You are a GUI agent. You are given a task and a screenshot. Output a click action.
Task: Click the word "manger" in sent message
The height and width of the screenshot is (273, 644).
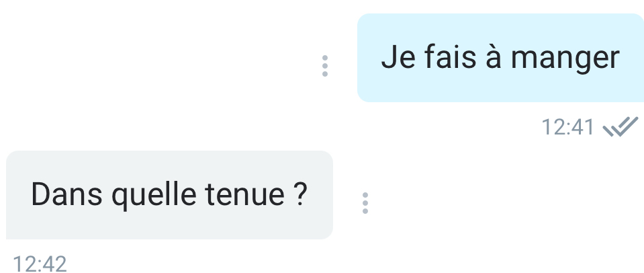pyautogui.click(x=565, y=58)
